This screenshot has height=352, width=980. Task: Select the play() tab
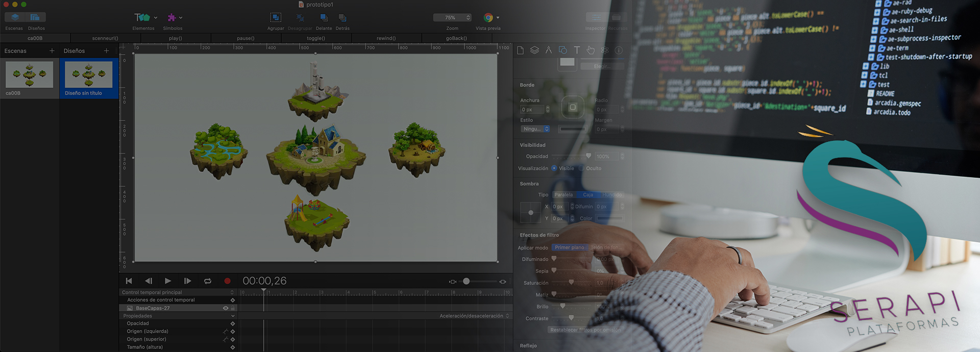point(175,38)
